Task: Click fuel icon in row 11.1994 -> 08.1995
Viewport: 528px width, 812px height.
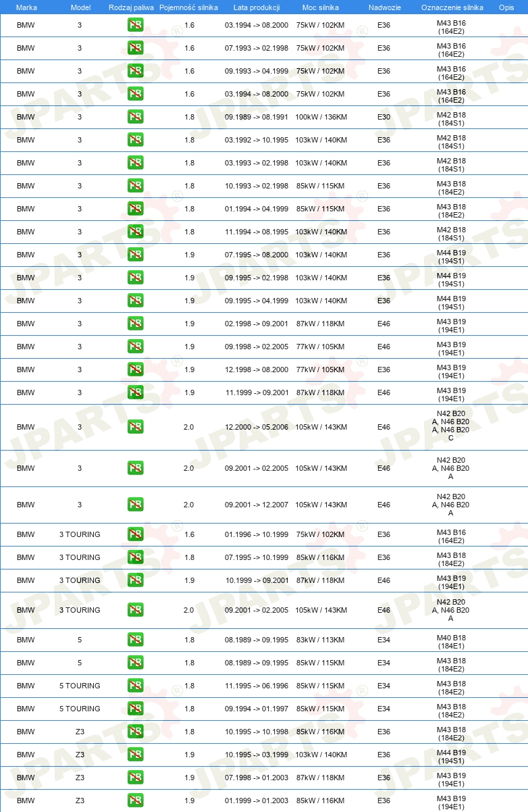Action: click(x=135, y=232)
